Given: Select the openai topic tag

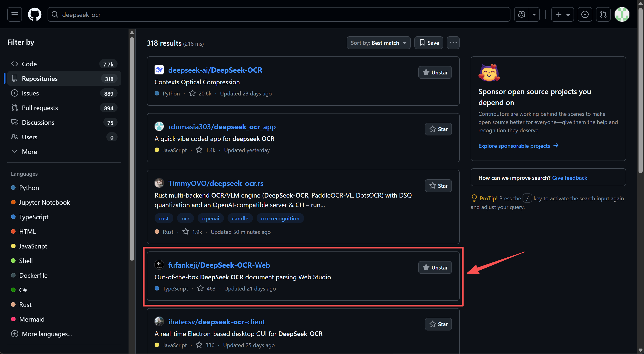Looking at the screenshot, I should coord(210,218).
